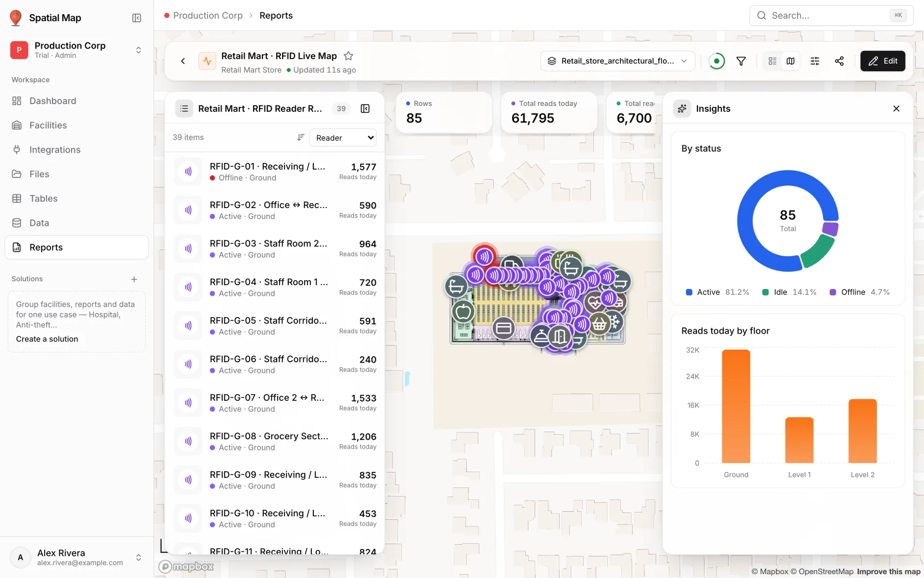Click the apple icon marker on map
924x578 pixels.
(x=463, y=312)
